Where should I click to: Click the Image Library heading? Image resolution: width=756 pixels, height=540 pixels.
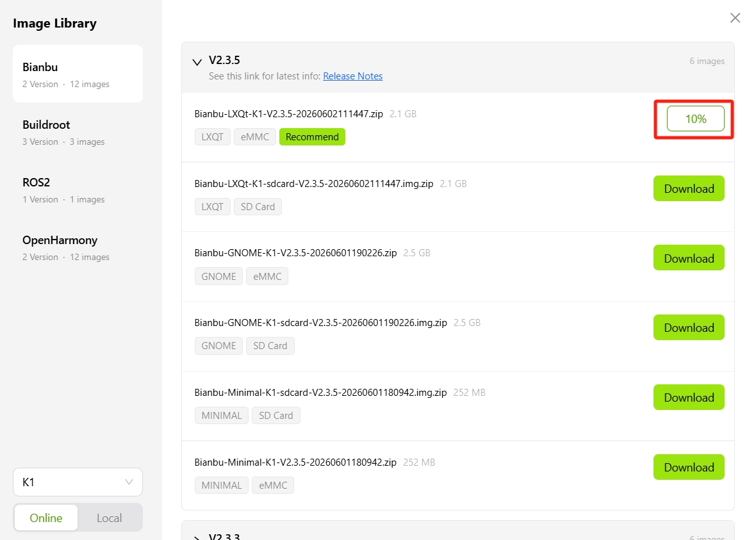point(54,24)
